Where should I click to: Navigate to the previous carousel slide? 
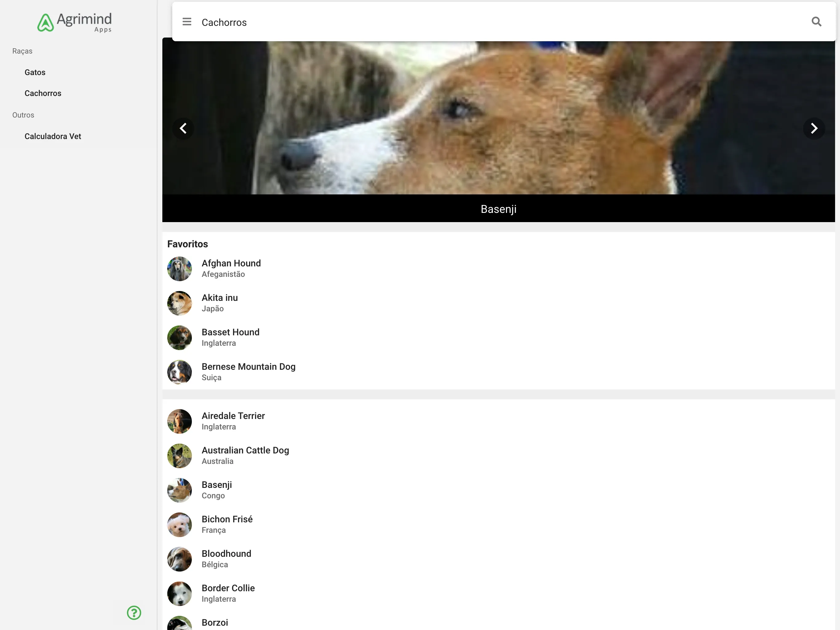point(183,128)
